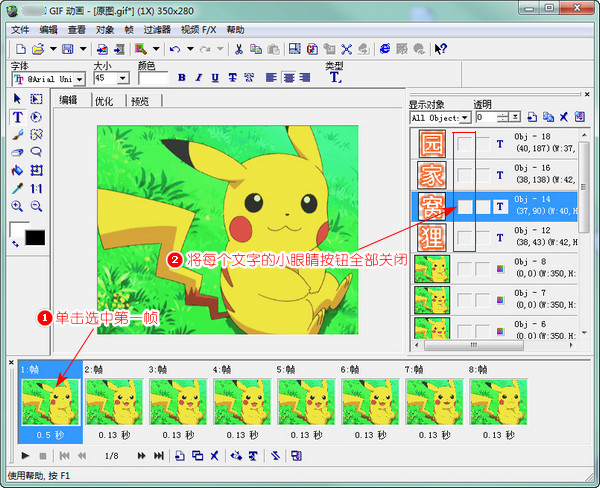600x488 pixels.
Task: Toggle the eye box for Obj - 8
Action: 465,269
